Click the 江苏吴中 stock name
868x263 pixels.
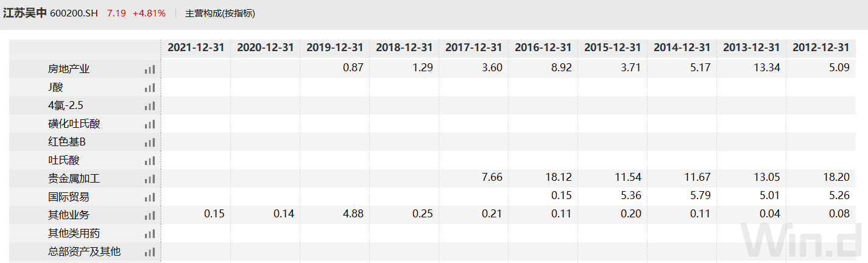tap(25, 13)
